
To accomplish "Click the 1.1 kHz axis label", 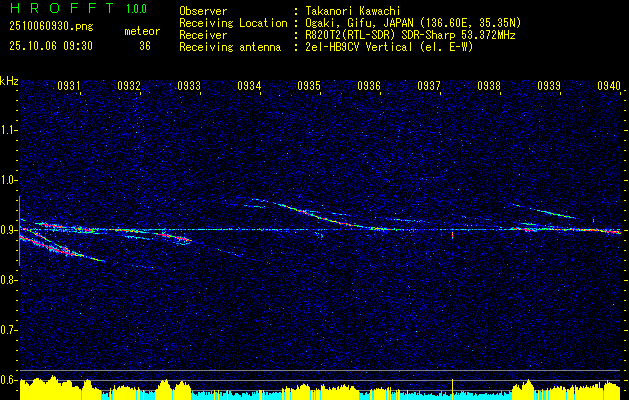I will click(8, 130).
